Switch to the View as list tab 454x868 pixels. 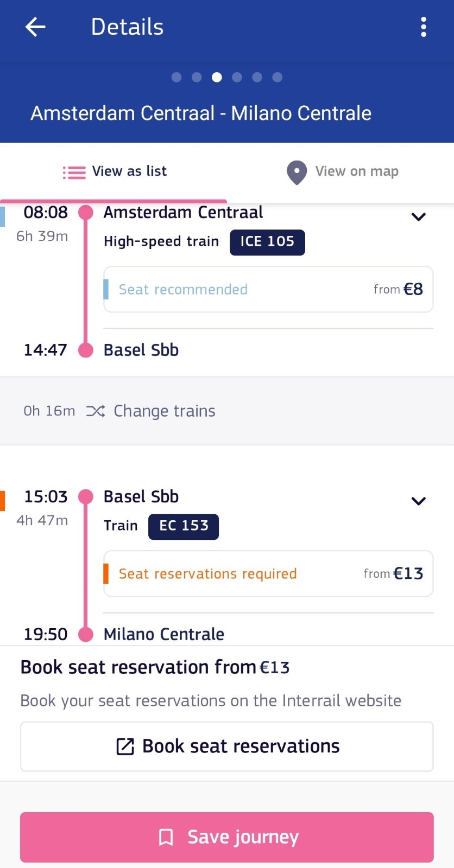pyautogui.click(x=113, y=172)
